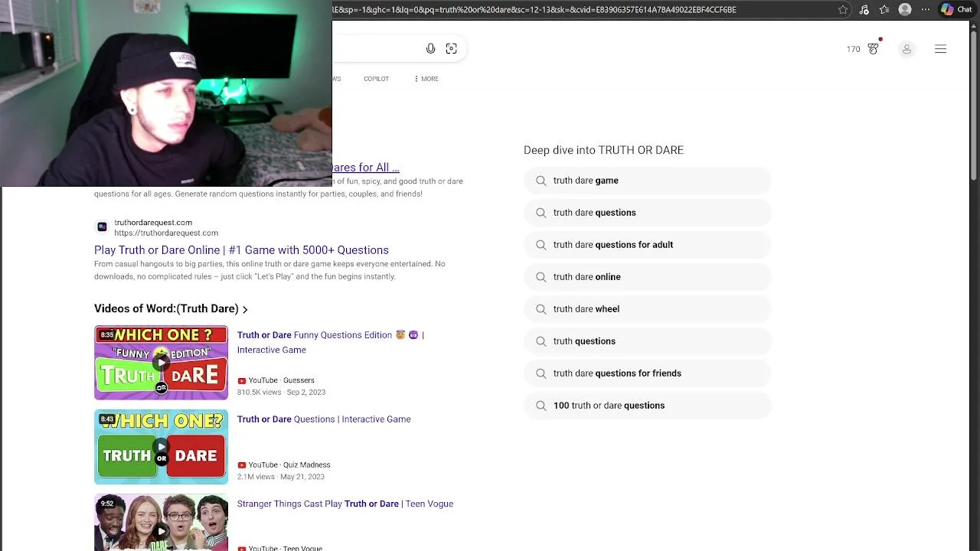Image resolution: width=980 pixels, height=551 pixels.
Task: Click YouTube icon beside Guessers
Action: click(x=241, y=380)
